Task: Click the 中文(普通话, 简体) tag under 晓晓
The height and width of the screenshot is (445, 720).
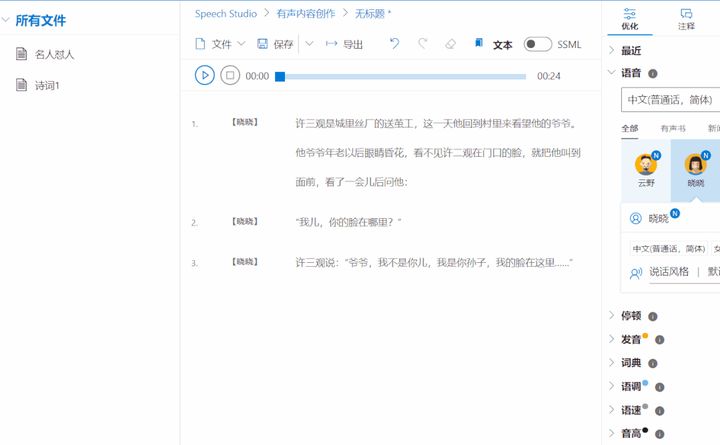Action: click(669, 249)
